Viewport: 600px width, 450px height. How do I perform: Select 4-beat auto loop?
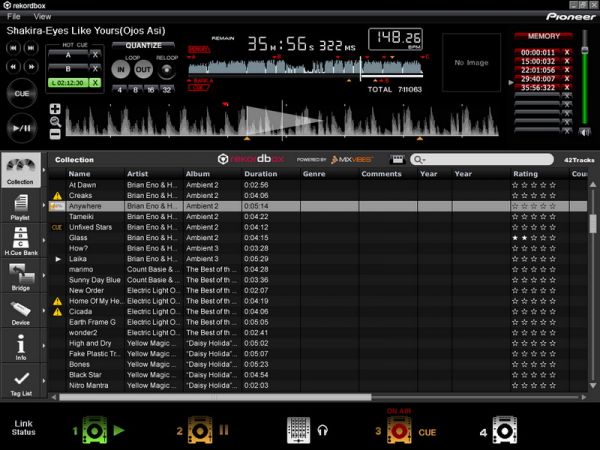(x=120, y=90)
